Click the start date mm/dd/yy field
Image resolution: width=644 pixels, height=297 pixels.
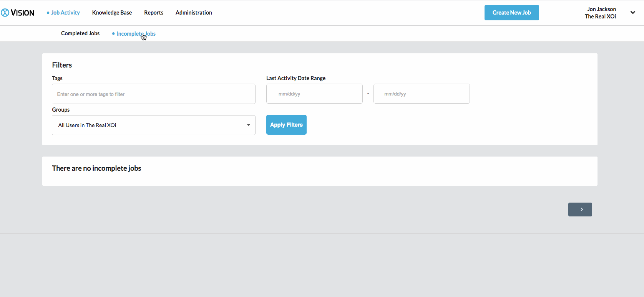pyautogui.click(x=314, y=94)
